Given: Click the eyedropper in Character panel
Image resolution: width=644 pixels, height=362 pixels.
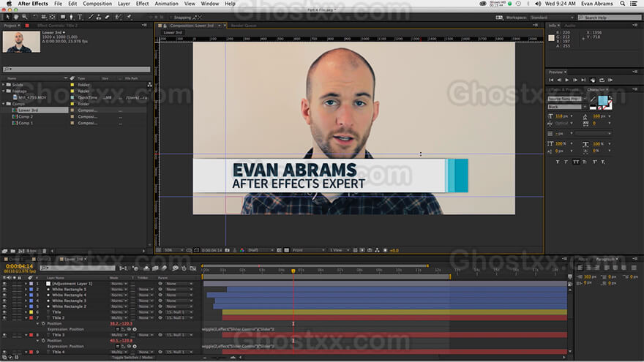Looking at the screenshot, I should pyautogui.click(x=593, y=99).
